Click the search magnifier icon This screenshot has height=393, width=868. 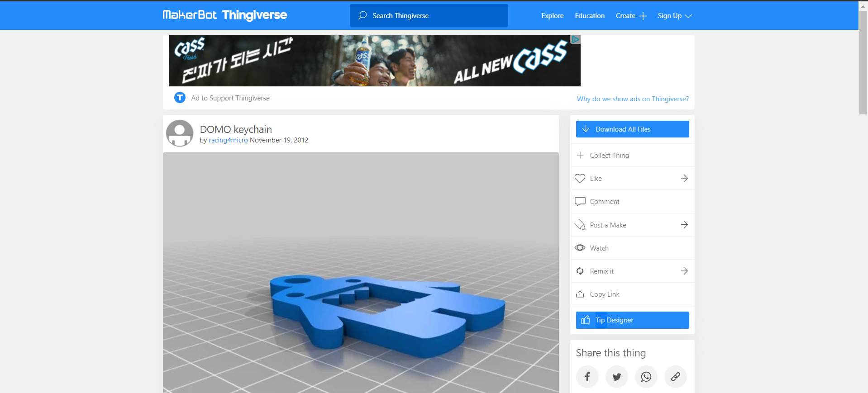tap(362, 15)
